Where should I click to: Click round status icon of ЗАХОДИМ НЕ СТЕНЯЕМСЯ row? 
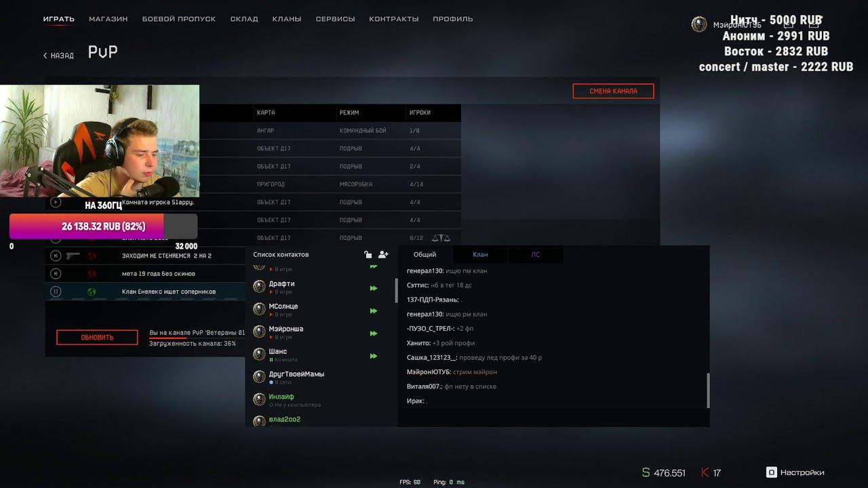click(56, 256)
